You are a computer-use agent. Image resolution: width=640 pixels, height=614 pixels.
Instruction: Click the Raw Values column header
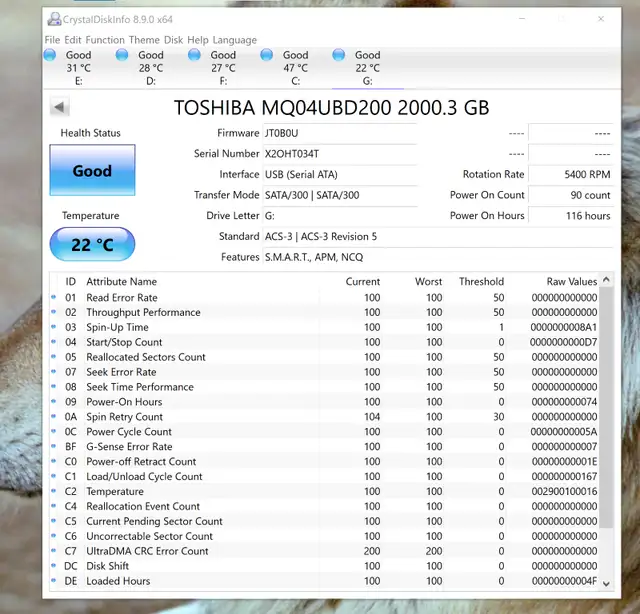(572, 282)
